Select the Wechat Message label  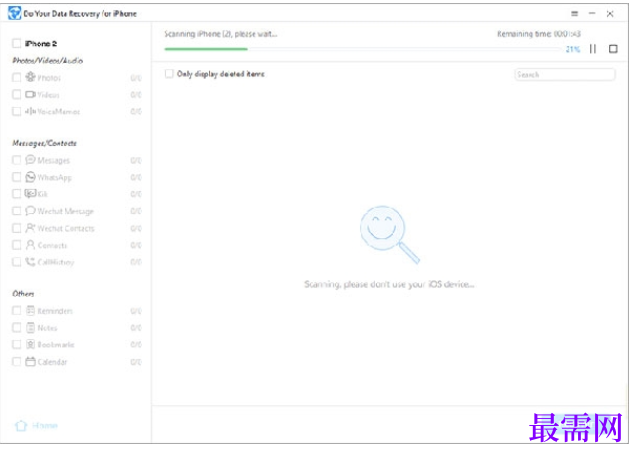[x=65, y=211]
